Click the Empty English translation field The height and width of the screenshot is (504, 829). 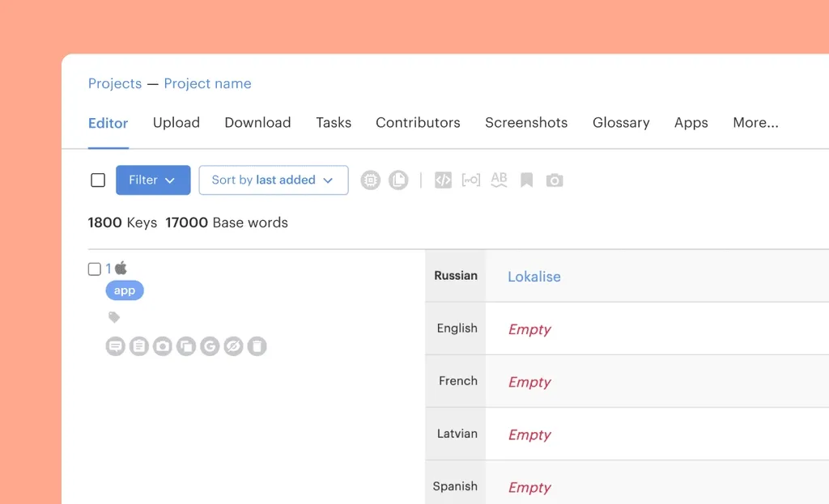(529, 329)
